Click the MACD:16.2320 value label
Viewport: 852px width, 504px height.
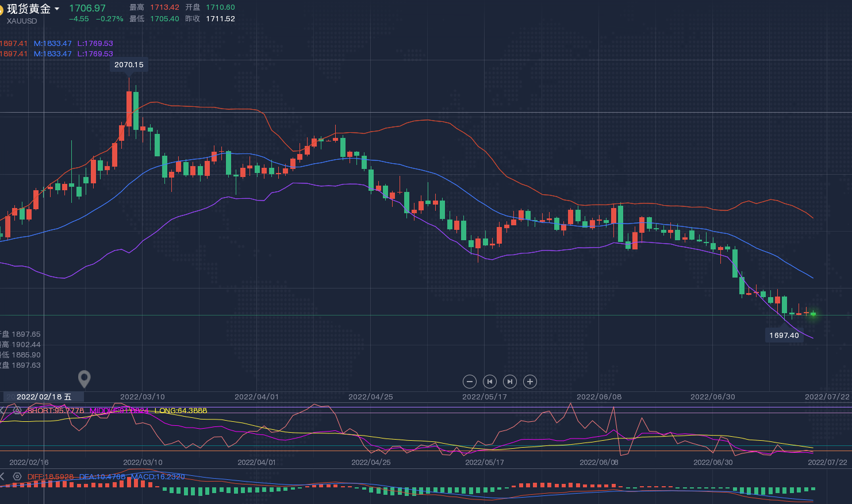pyautogui.click(x=158, y=476)
